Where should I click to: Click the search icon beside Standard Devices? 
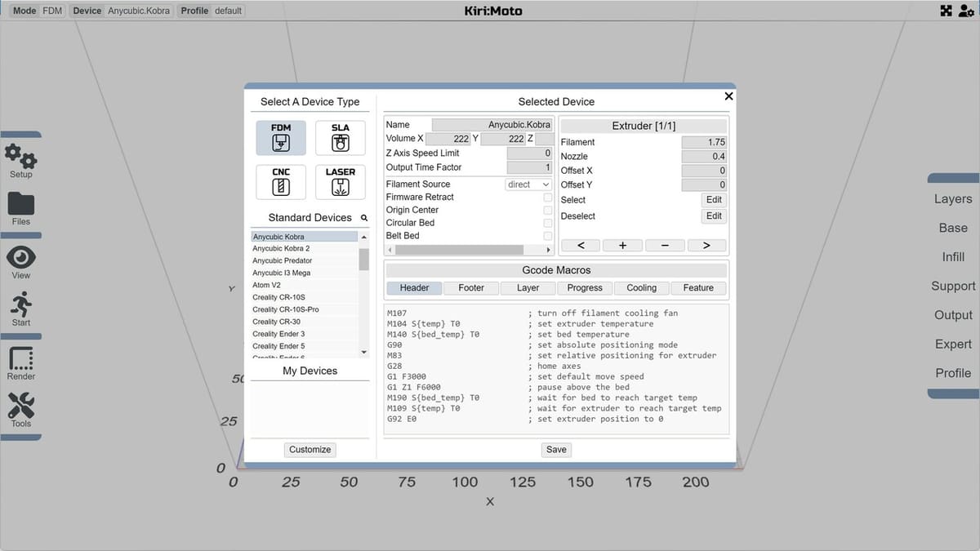[364, 218]
